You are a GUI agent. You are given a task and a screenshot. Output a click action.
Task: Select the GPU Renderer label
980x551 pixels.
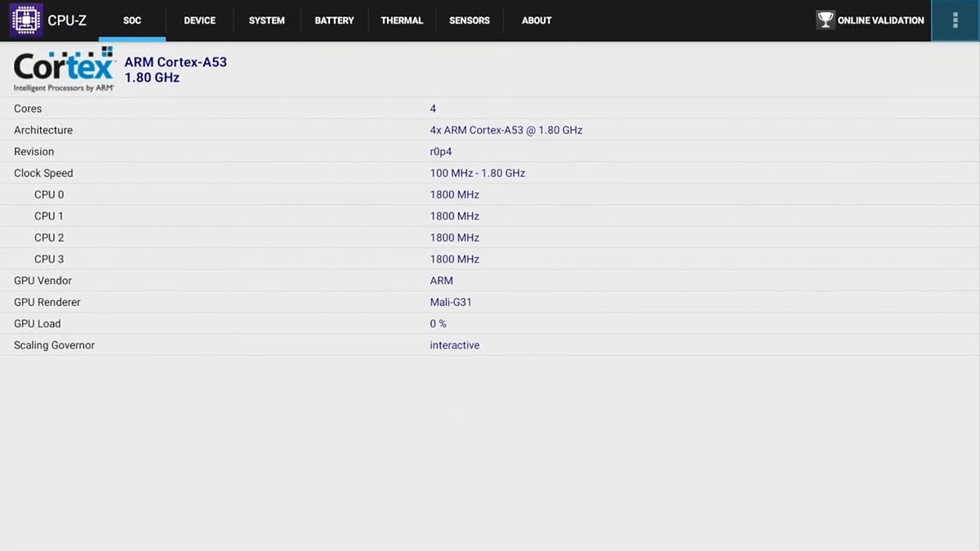(x=47, y=302)
